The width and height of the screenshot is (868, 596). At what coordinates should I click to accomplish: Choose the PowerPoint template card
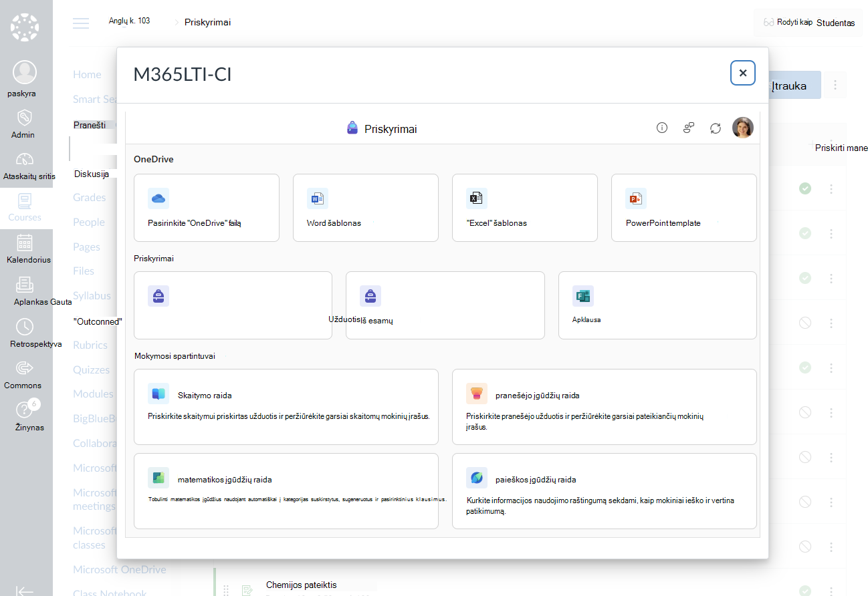[x=684, y=208]
